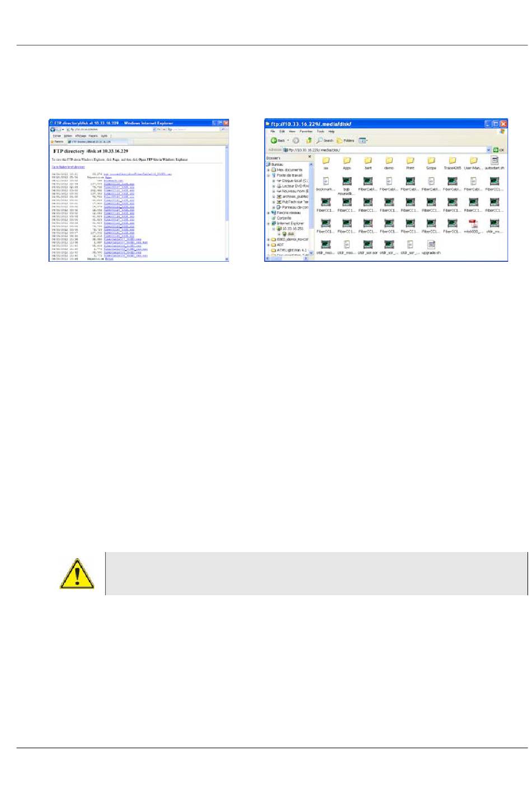Open the File menu in Explorer window
This screenshot has width=532, height=788.
tap(273, 131)
